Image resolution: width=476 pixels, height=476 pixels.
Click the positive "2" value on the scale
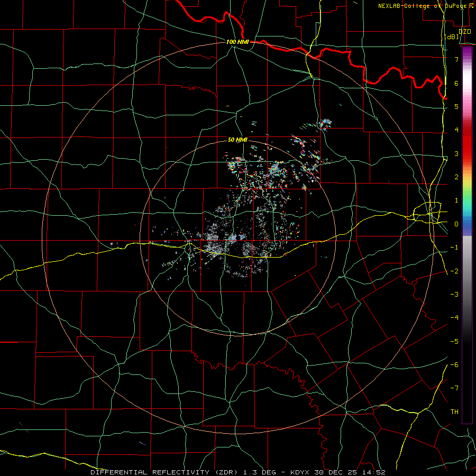[456, 177]
